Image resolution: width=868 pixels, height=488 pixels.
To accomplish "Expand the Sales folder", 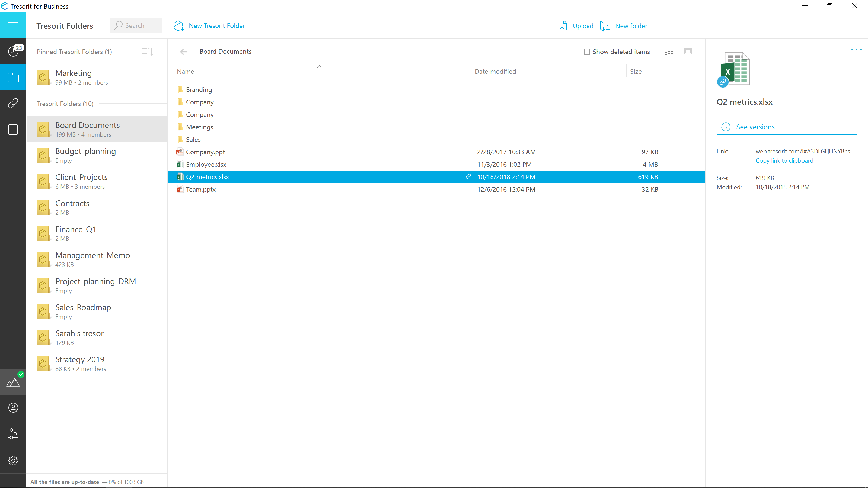I will pos(193,139).
